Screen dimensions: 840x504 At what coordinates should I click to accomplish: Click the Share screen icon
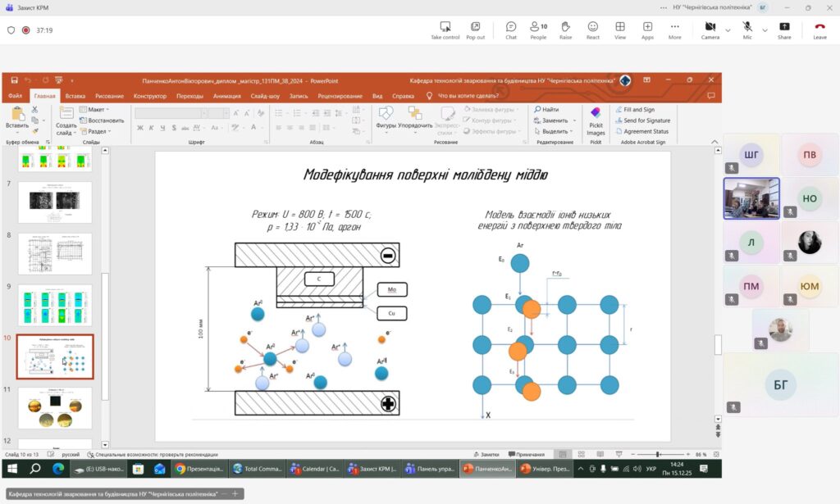click(784, 30)
